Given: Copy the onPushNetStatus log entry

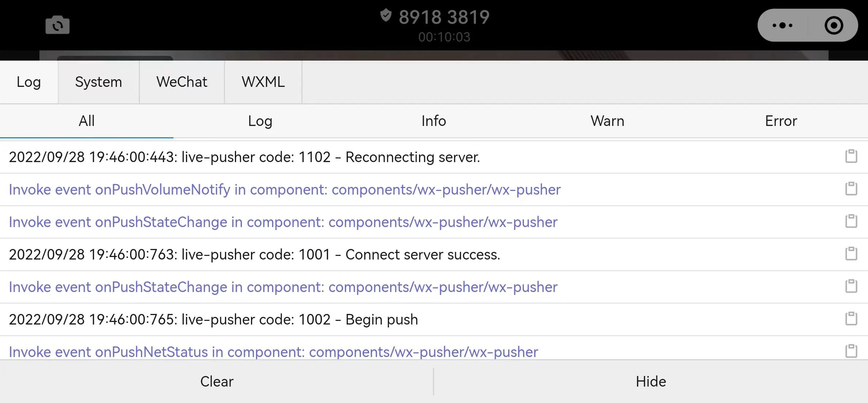Looking at the screenshot, I should click(x=851, y=351).
